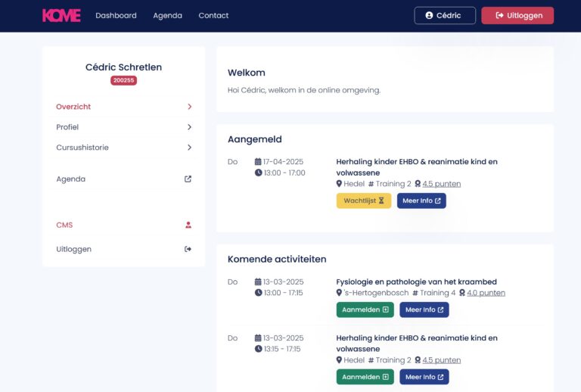Viewport: 581px width, 392px height.
Task: Expand the Cursushistorie chevron arrow
Action: tap(189, 148)
